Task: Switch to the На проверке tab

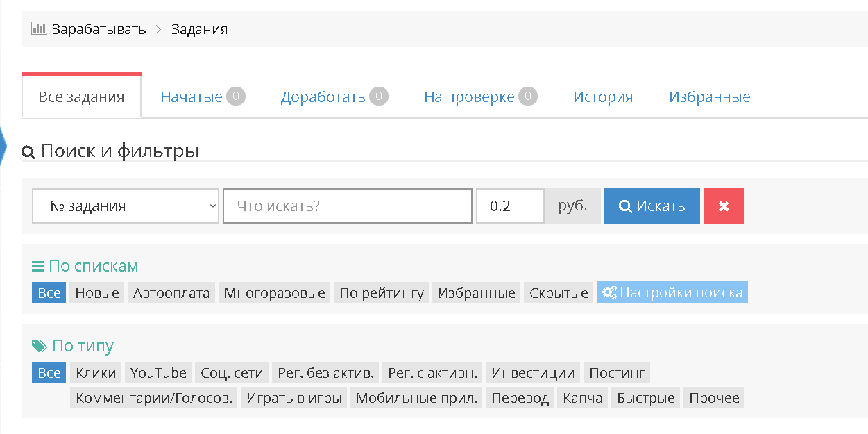Action: tap(469, 97)
